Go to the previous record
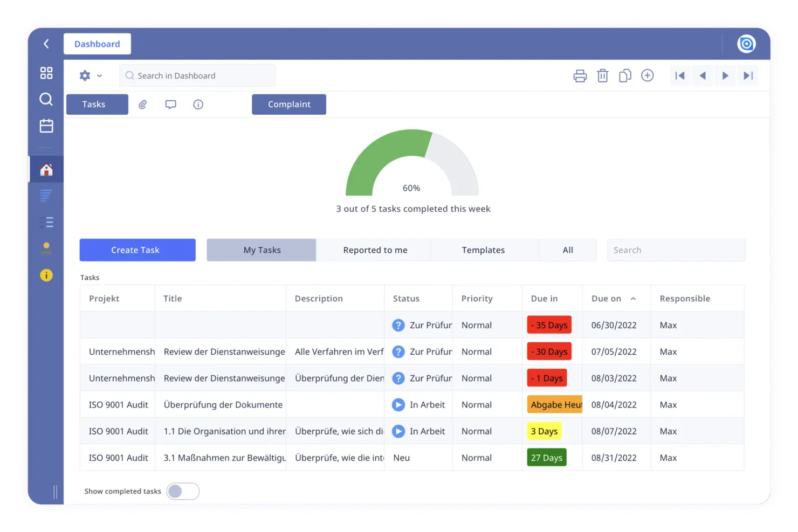Image resolution: width=798 pixels, height=532 pixels. 703,75
